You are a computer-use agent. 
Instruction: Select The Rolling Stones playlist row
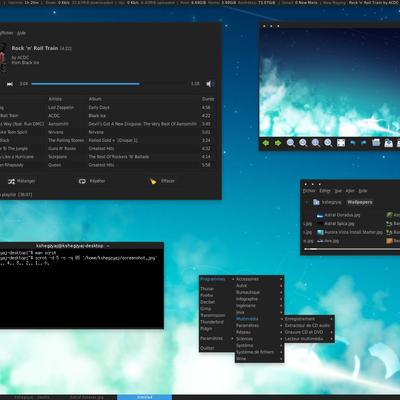(x=107, y=140)
